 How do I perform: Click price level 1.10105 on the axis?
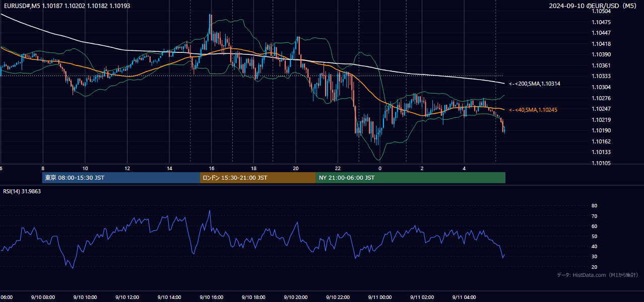pyautogui.click(x=601, y=163)
